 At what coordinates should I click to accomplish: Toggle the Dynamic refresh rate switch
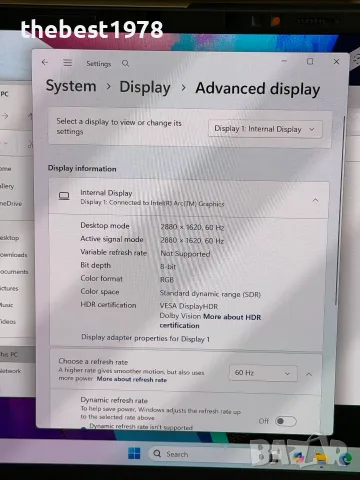coord(286,421)
